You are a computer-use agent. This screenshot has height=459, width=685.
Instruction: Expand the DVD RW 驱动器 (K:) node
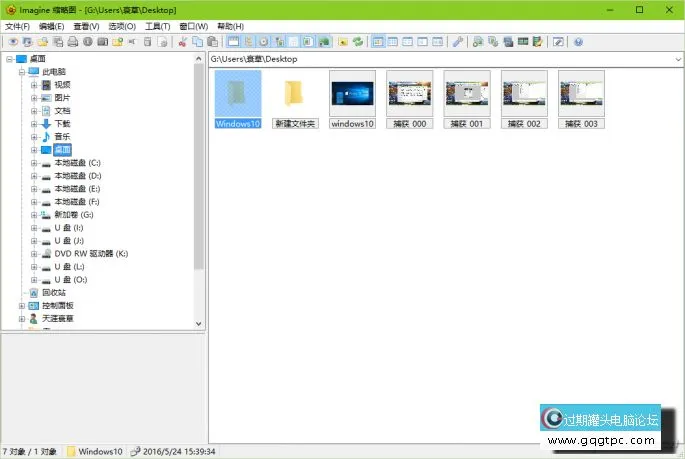pyautogui.click(x=34, y=254)
